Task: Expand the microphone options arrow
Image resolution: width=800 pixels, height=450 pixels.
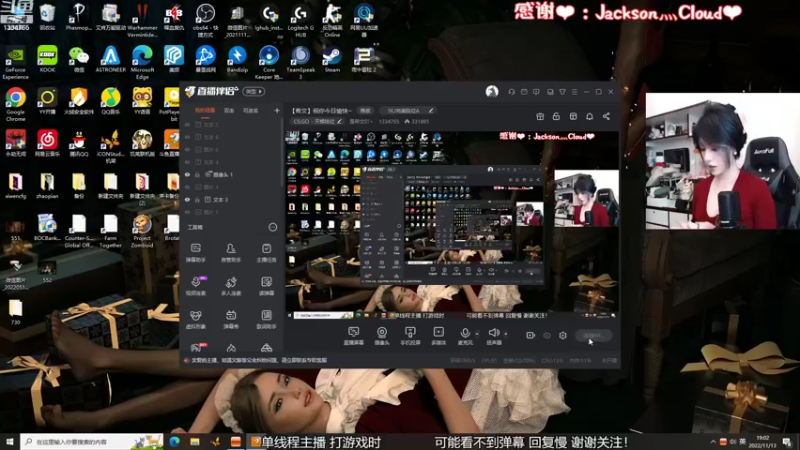Action: coord(477,334)
